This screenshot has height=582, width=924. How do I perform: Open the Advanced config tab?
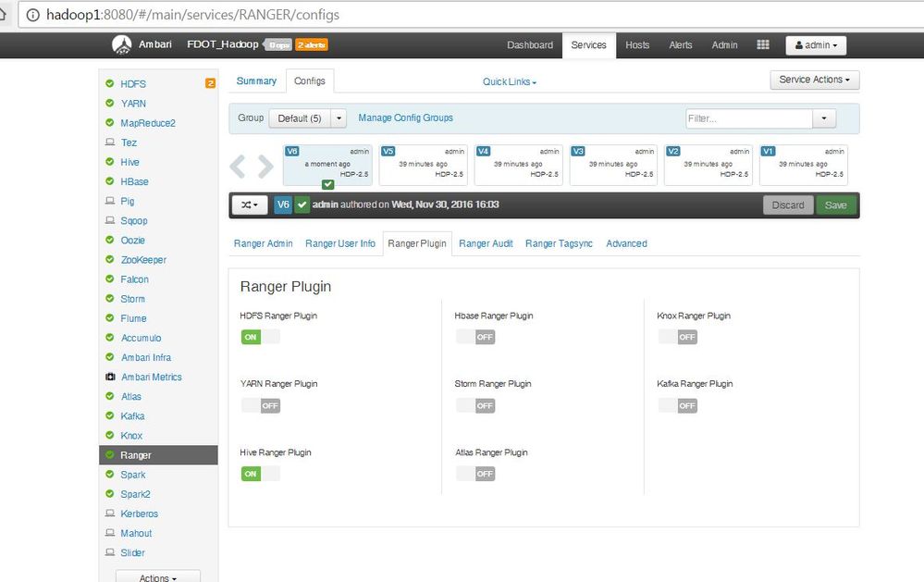pos(626,243)
